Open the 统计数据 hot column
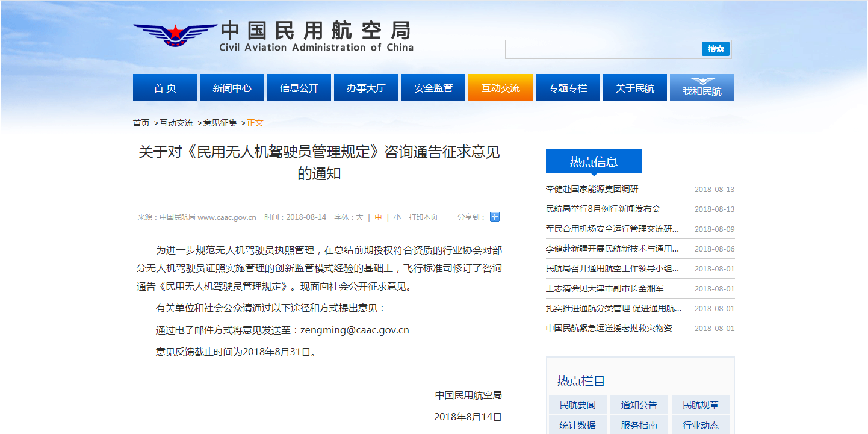This screenshot has width=868, height=434. (x=577, y=425)
